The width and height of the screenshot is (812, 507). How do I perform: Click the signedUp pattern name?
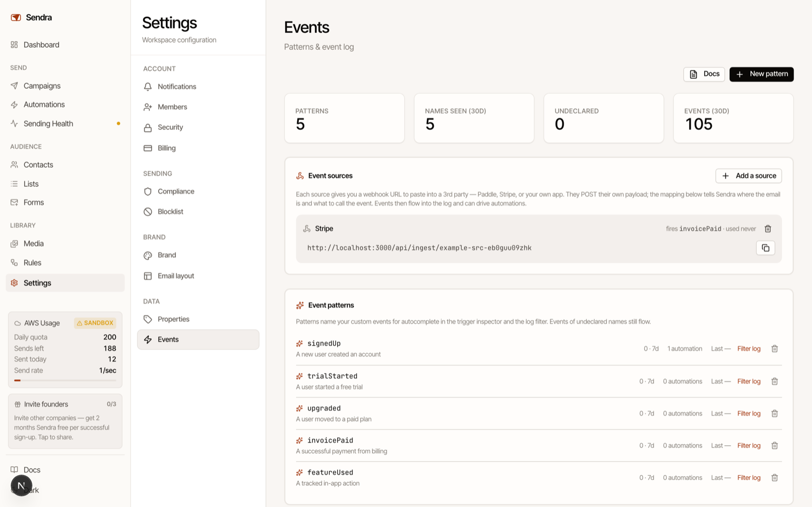(x=324, y=344)
